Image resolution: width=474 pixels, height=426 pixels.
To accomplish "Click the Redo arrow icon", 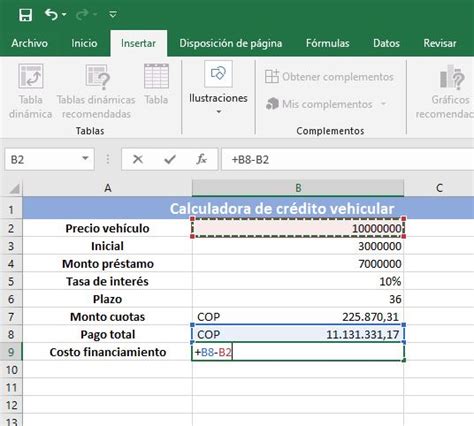I will [x=82, y=15].
